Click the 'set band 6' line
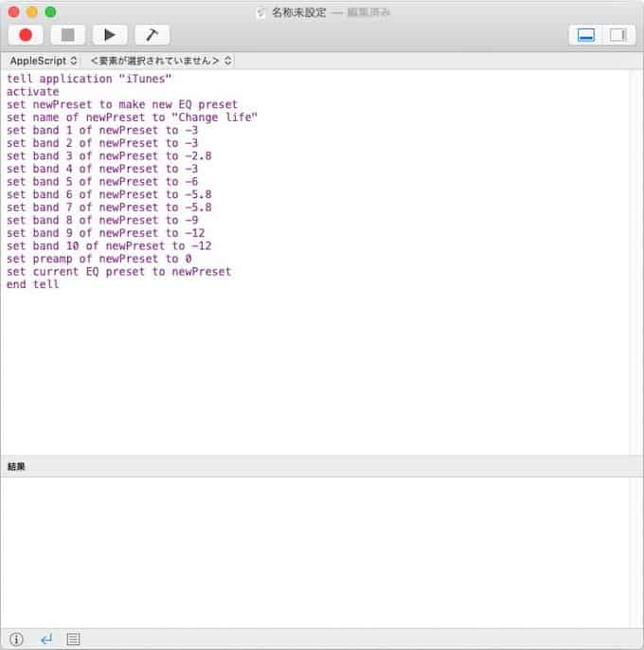Screen dimensions: 644x650 click(x=109, y=194)
